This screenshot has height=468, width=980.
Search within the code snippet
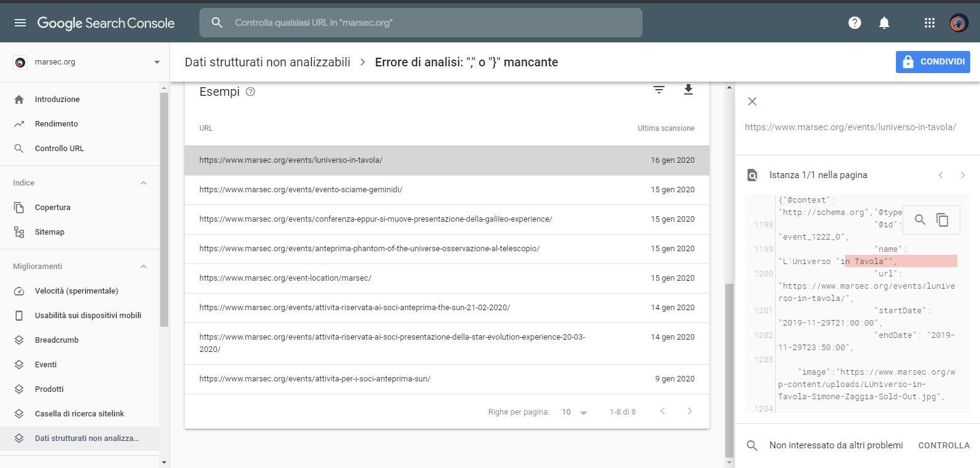pyautogui.click(x=919, y=220)
